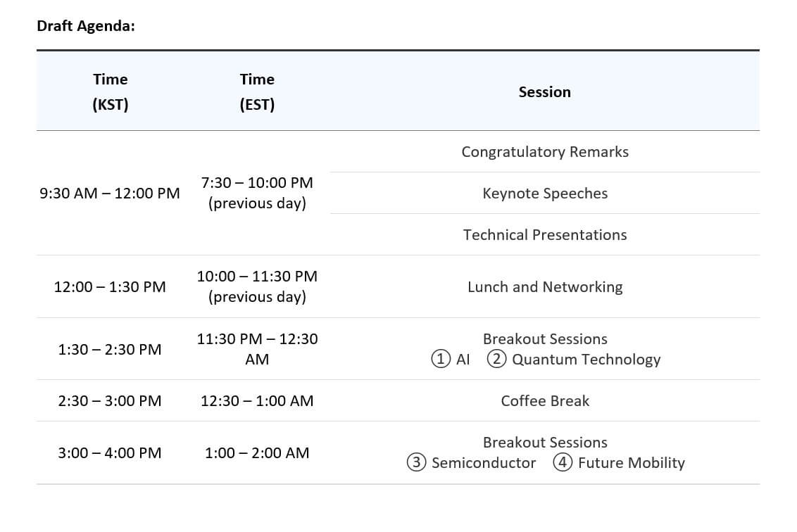Screen dimensions: 797x532
Task: Select the 10:00 – 11:30 PM EST cell
Action: click(x=257, y=286)
